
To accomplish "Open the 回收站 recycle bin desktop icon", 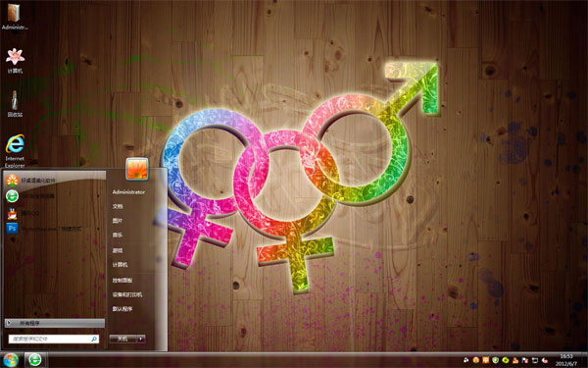I will [x=15, y=104].
